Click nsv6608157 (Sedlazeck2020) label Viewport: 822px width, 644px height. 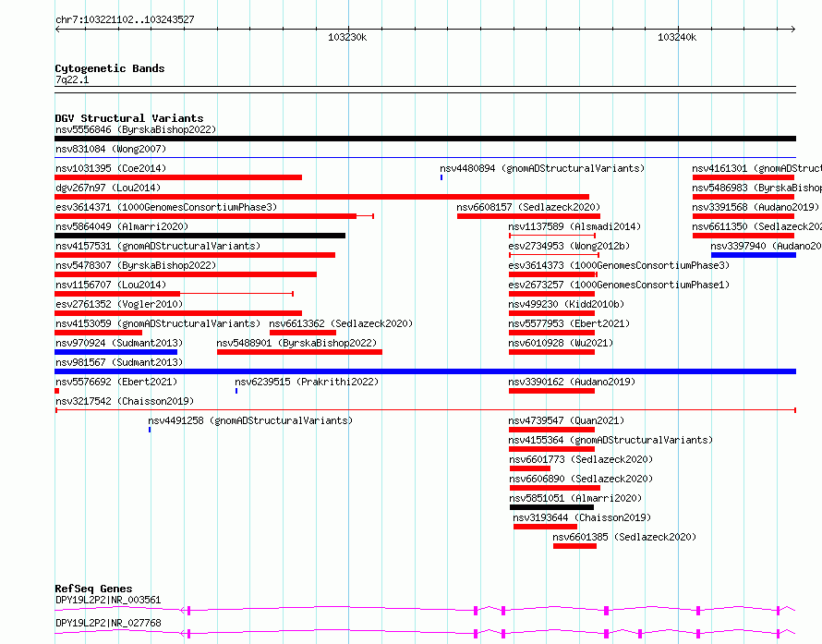pos(528,207)
